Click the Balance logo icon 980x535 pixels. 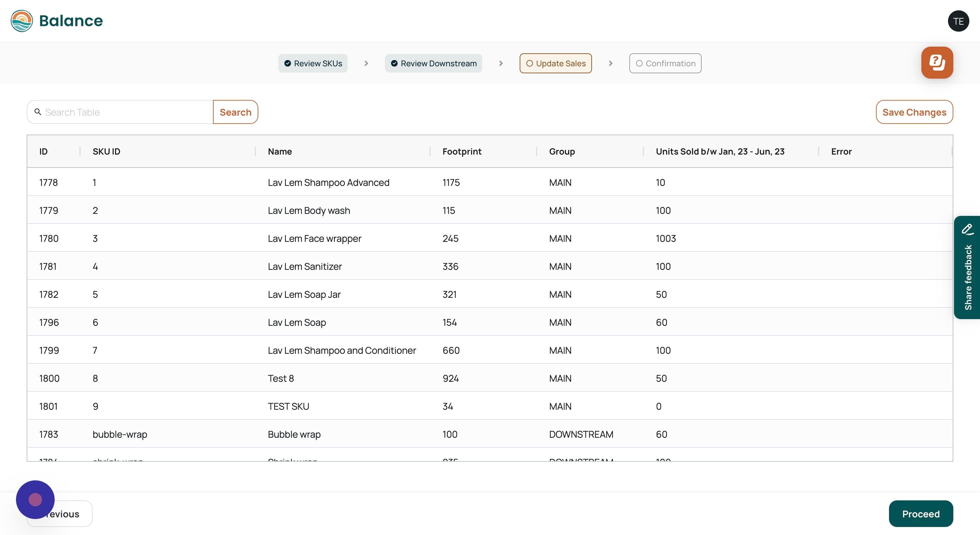(x=22, y=21)
